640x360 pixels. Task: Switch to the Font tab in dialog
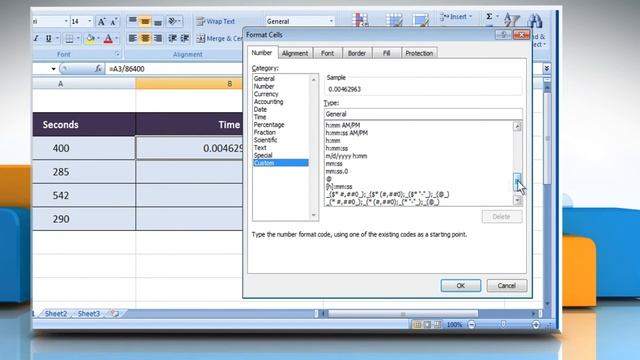(x=327, y=53)
